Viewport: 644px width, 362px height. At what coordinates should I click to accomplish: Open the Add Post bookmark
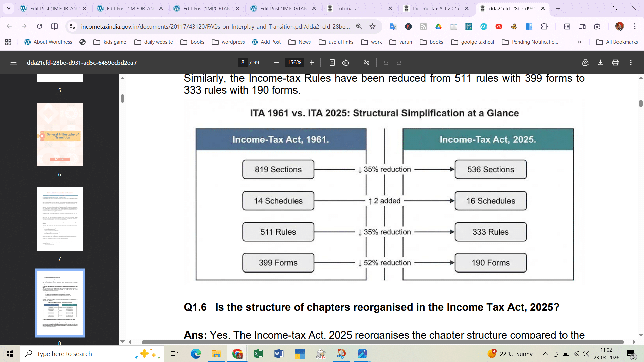point(266,42)
